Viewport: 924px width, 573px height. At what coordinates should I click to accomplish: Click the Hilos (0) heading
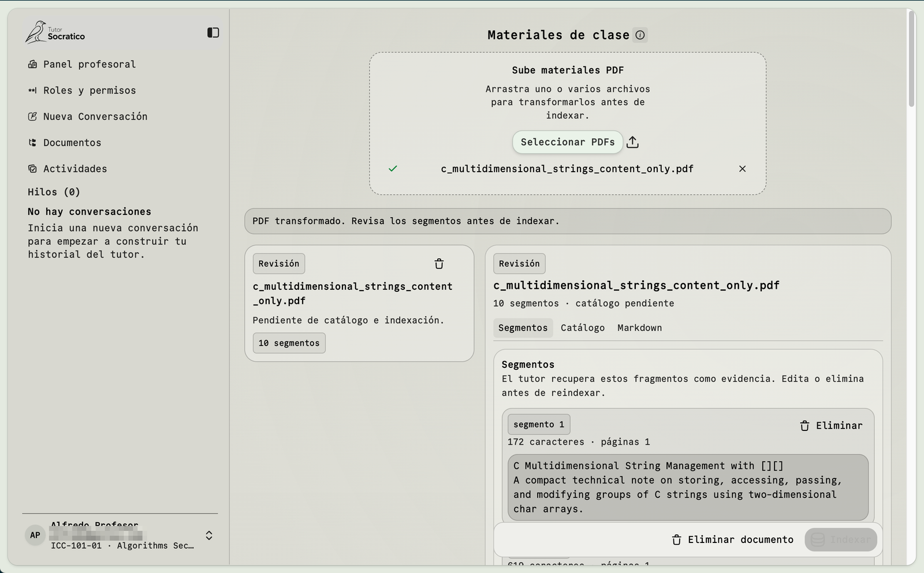coord(54,192)
